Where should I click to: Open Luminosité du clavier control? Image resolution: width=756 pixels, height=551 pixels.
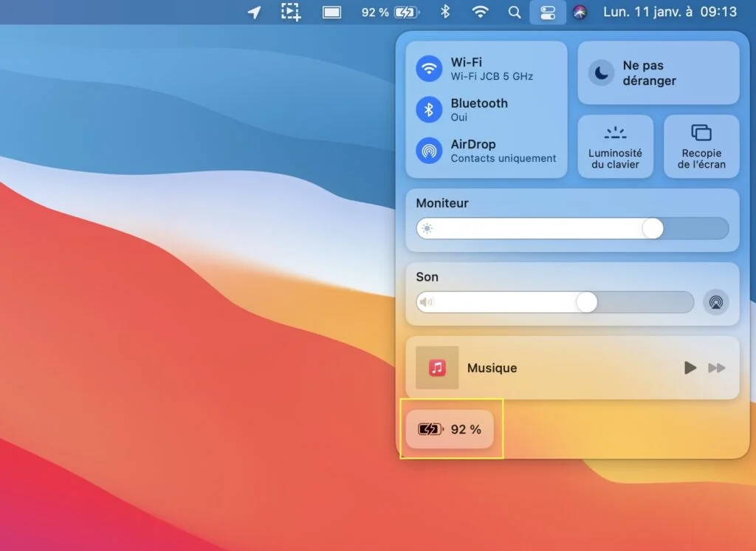click(615, 146)
